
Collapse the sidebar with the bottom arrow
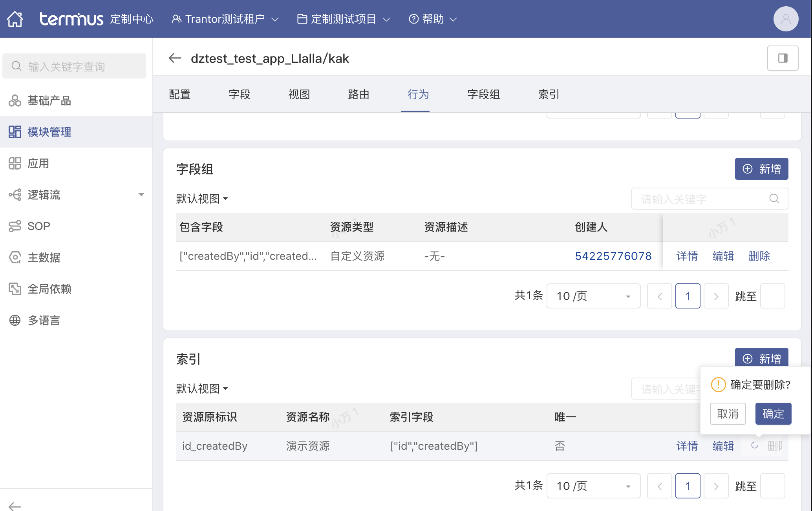click(x=15, y=506)
